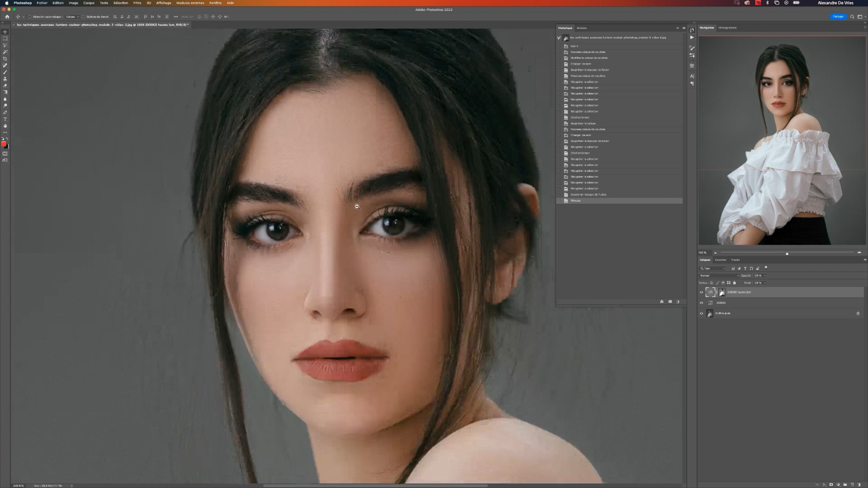
Task: Hide the DODGE hautes lum layer
Action: coord(702,292)
